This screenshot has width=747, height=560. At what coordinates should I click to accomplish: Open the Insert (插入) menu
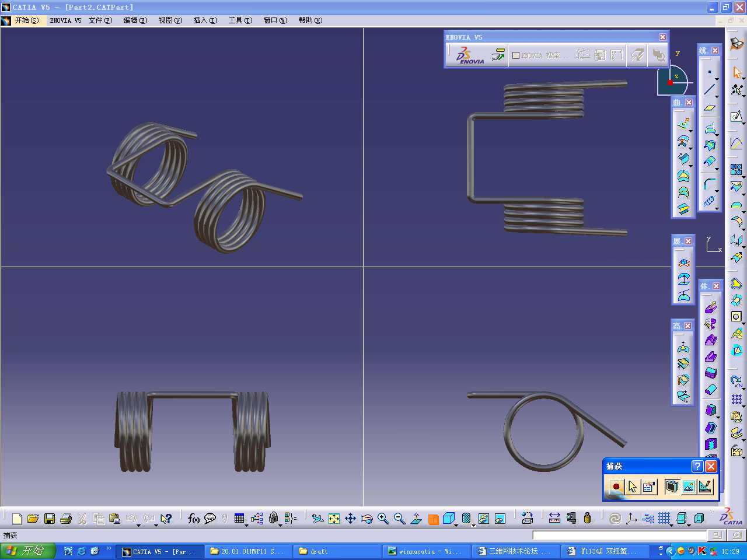coord(205,20)
